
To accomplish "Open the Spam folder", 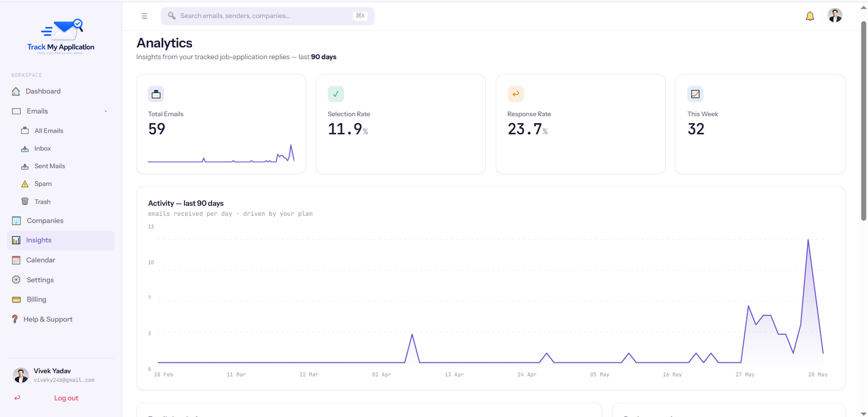I will pyautogui.click(x=43, y=184).
